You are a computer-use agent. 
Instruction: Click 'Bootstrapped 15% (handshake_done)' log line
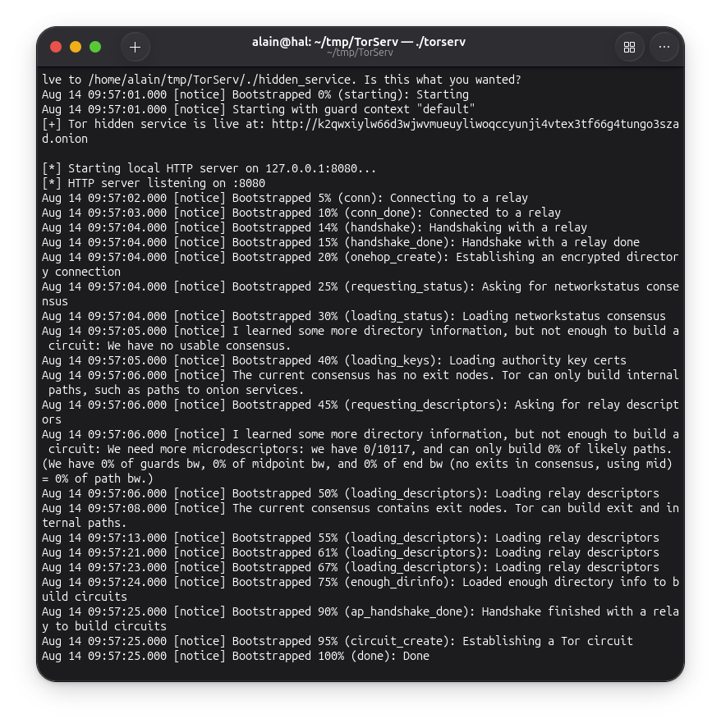coord(341,242)
